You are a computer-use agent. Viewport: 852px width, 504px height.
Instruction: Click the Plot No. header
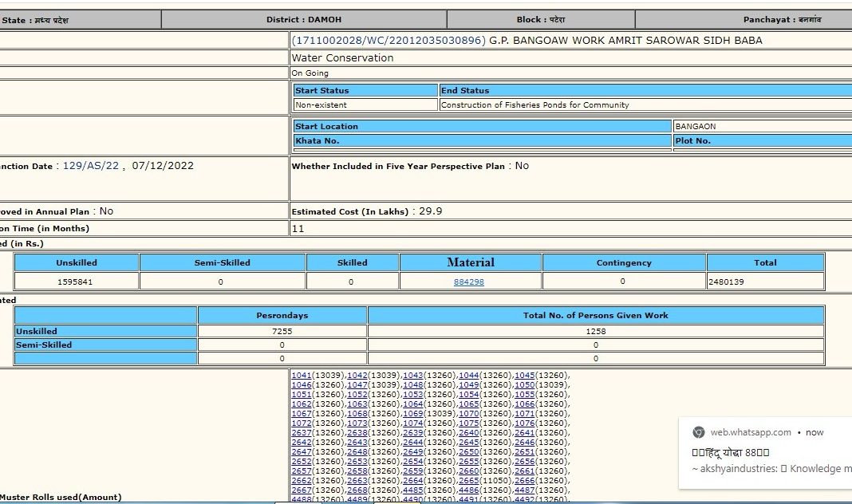point(763,140)
